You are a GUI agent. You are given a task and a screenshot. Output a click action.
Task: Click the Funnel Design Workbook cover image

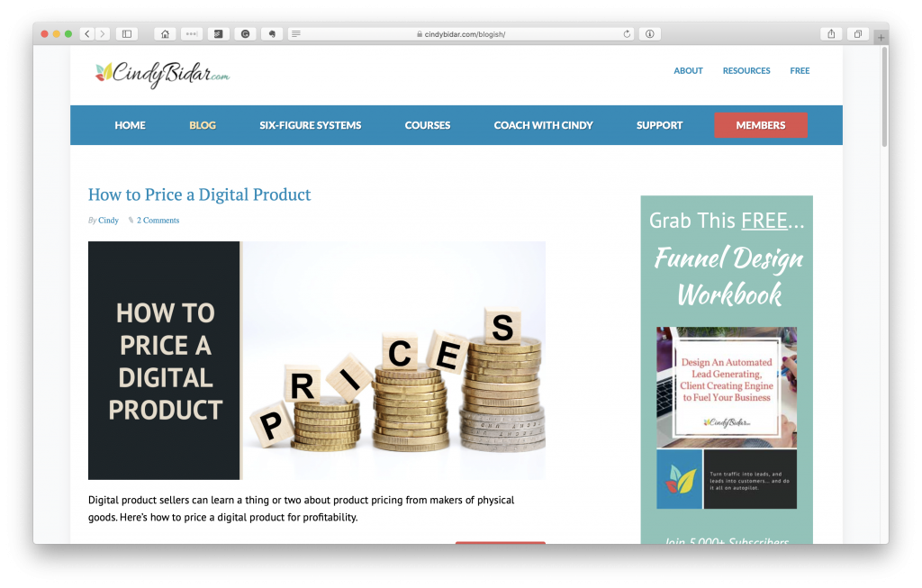coord(727,418)
